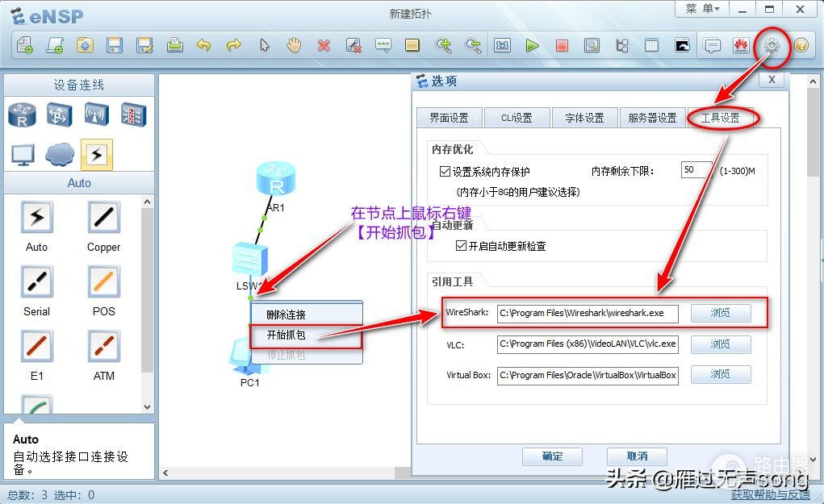Stop devices with the red stop icon
Screen dimensions: 824x504
pos(562,46)
